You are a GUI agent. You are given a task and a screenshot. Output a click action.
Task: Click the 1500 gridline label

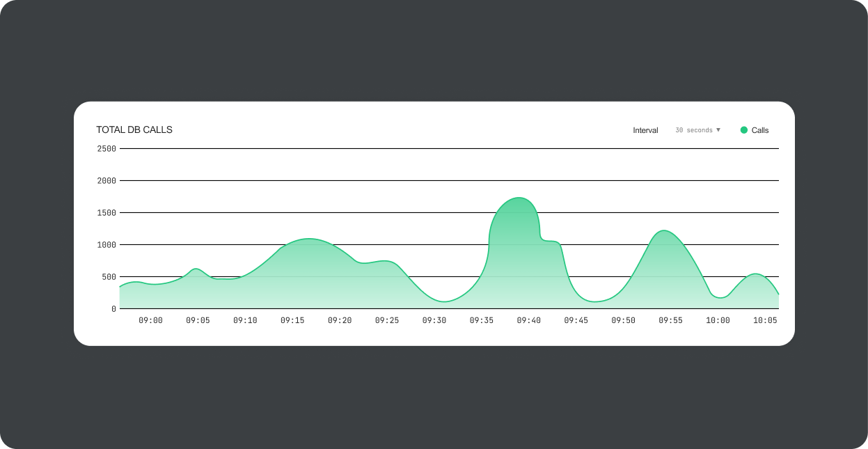coord(106,212)
